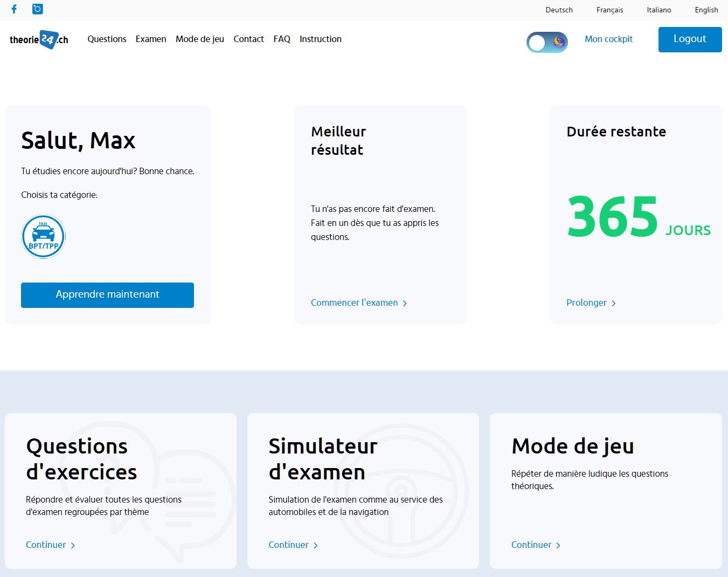
Task: Click the chevron beside Continuer under Mode de jeu
Action: [559, 545]
